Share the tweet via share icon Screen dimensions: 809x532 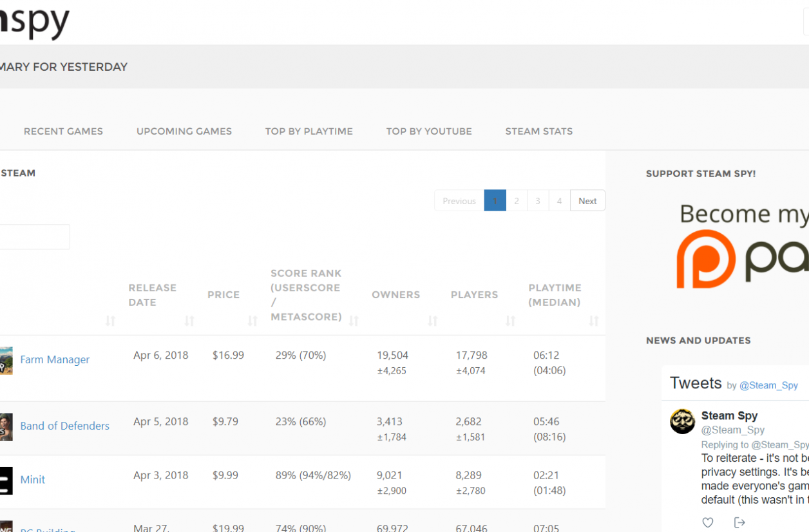739,522
